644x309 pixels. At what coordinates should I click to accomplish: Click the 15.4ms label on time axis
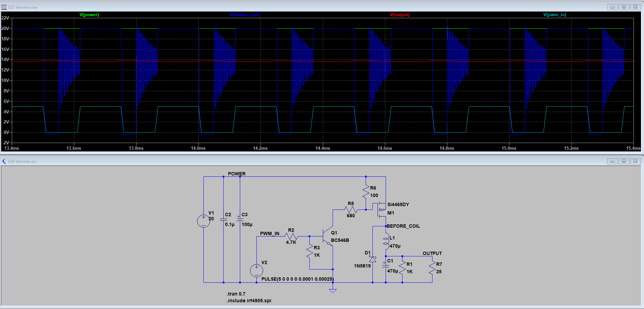(x=633, y=148)
